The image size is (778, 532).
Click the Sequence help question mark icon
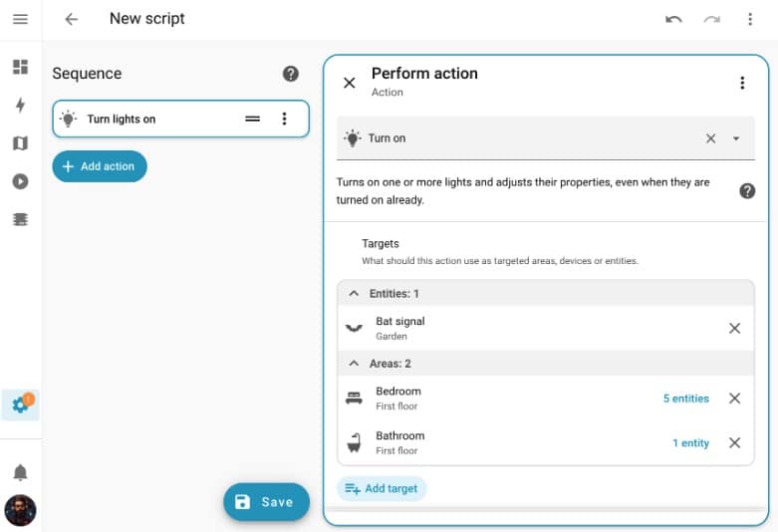tap(290, 74)
